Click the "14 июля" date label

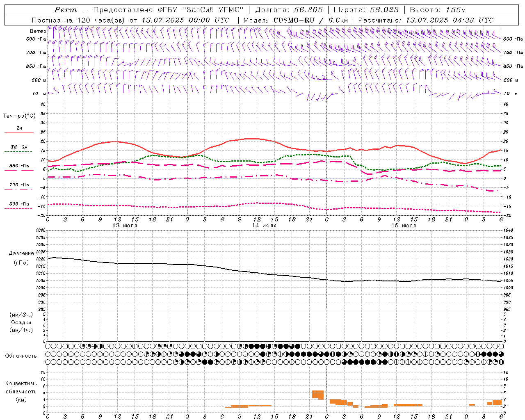[x=264, y=226]
